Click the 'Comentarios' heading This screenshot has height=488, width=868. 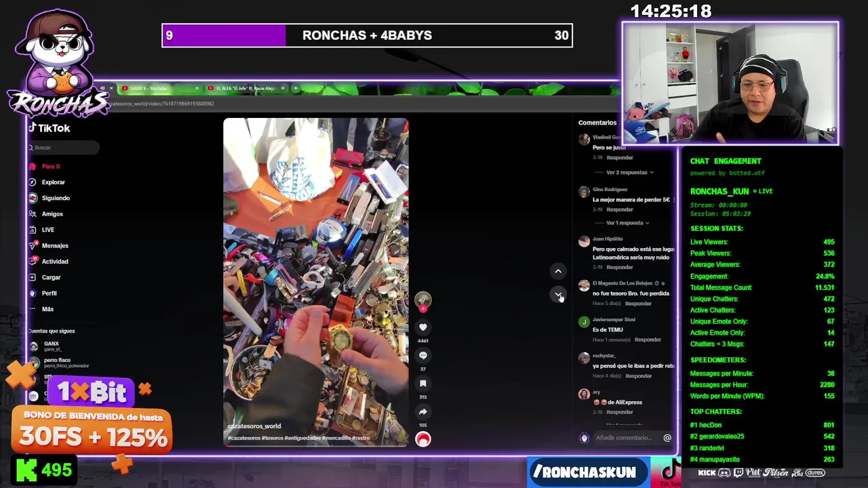597,123
